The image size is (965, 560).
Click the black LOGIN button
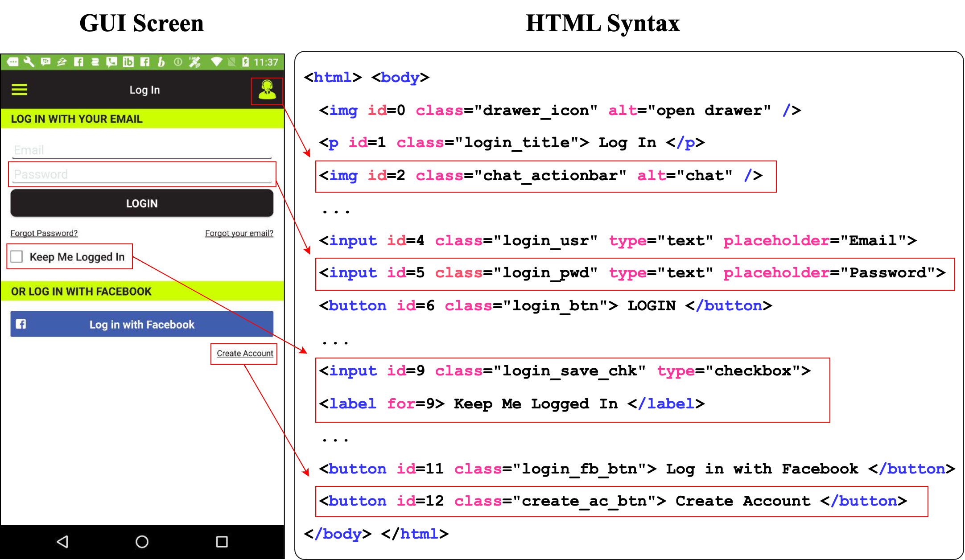pos(142,203)
